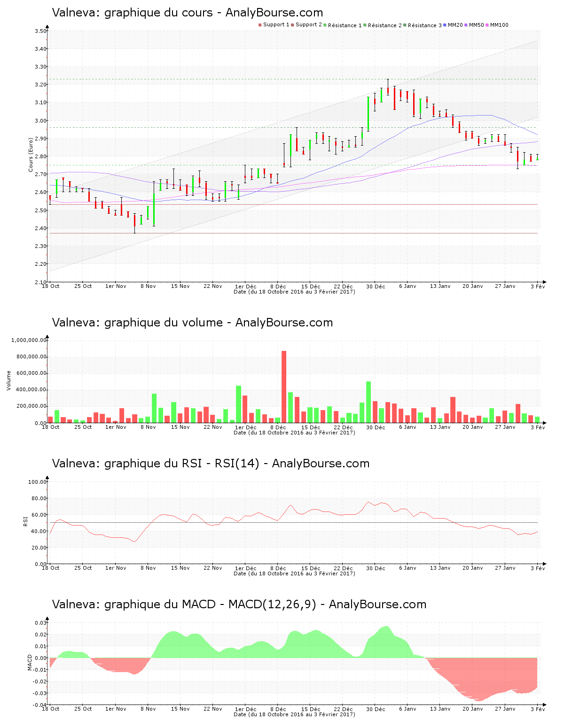The height and width of the screenshot is (728, 564).
Task: Click the 20.00 tick on the RSI axis
Action: point(39,548)
